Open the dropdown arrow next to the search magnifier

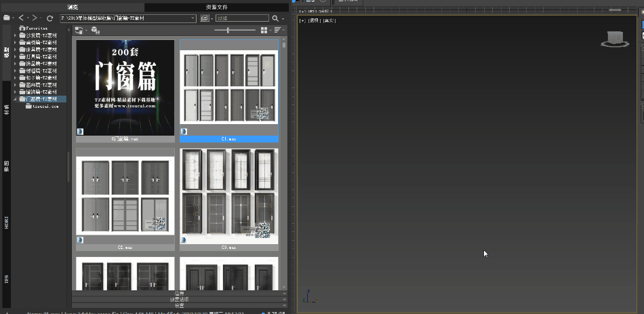(283, 18)
